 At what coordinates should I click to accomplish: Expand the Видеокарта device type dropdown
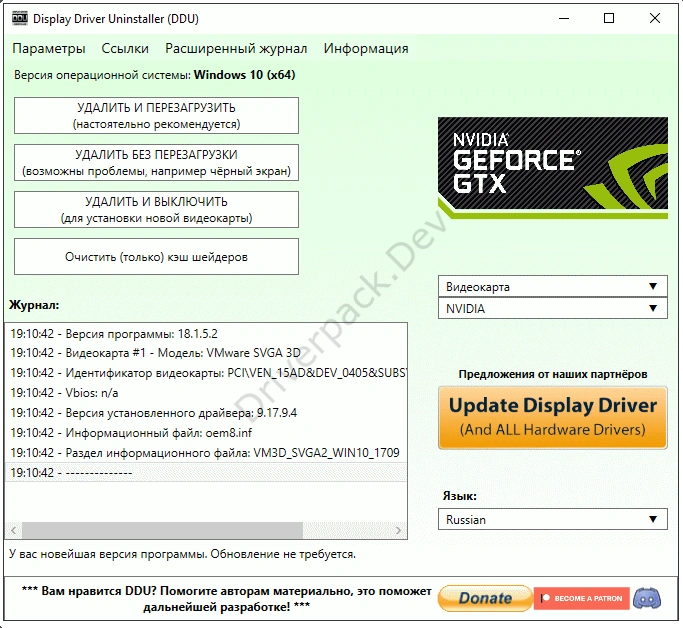point(553,286)
